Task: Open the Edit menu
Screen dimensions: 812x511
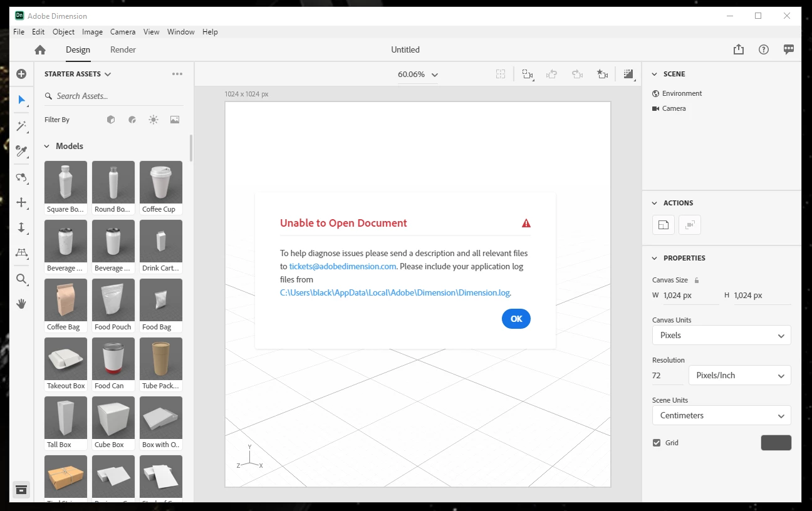Action: (x=38, y=32)
